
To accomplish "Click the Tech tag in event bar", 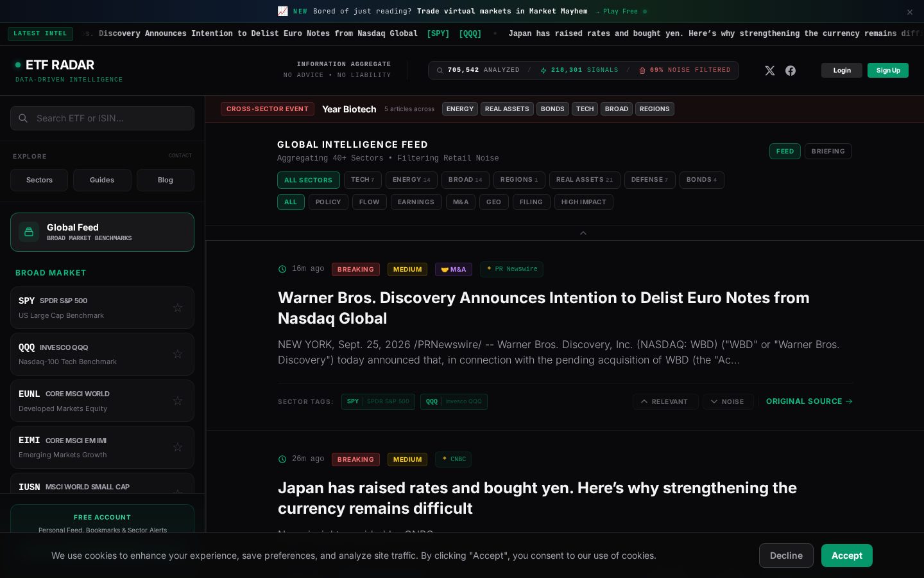I will point(585,109).
